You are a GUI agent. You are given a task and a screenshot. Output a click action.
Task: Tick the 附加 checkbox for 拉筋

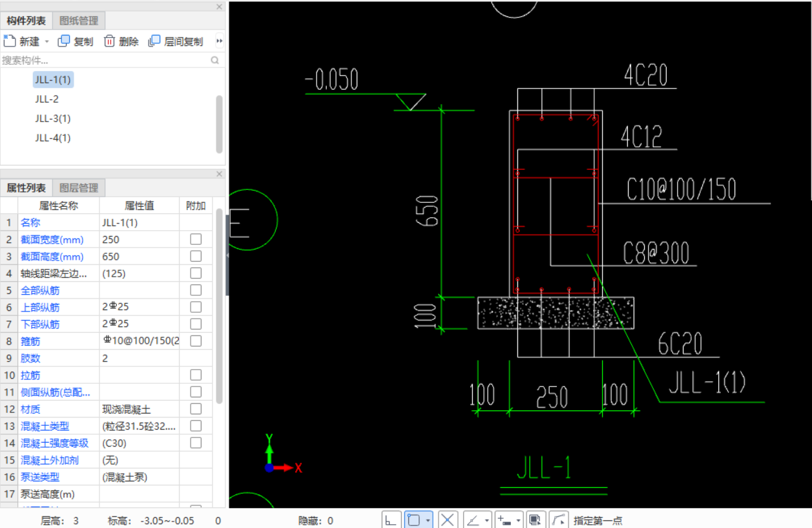pyautogui.click(x=196, y=375)
